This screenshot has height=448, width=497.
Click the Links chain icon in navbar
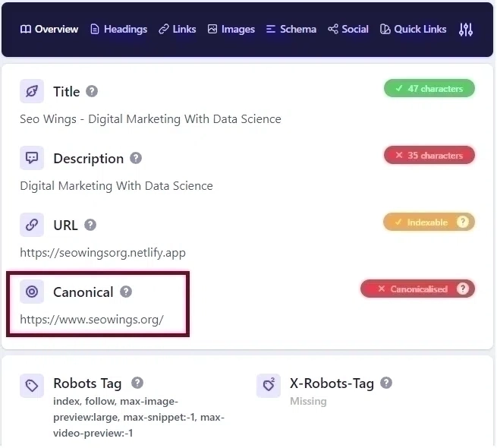click(x=164, y=29)
